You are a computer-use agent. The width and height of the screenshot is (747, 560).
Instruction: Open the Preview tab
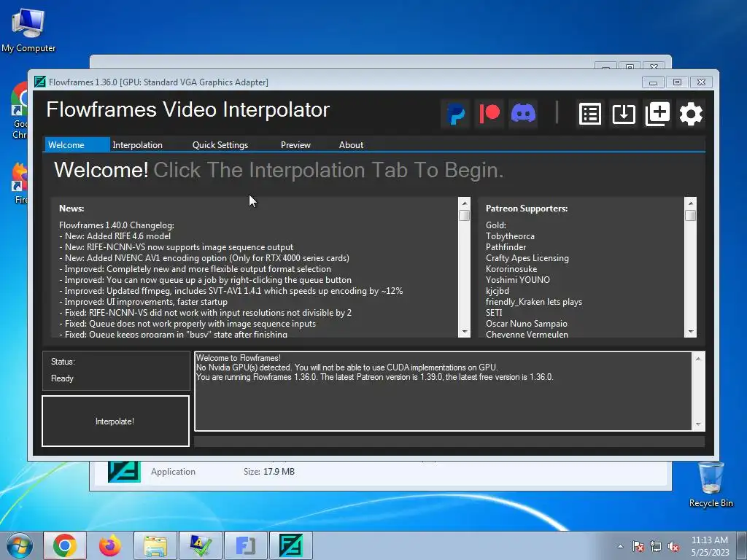[295, 145]
